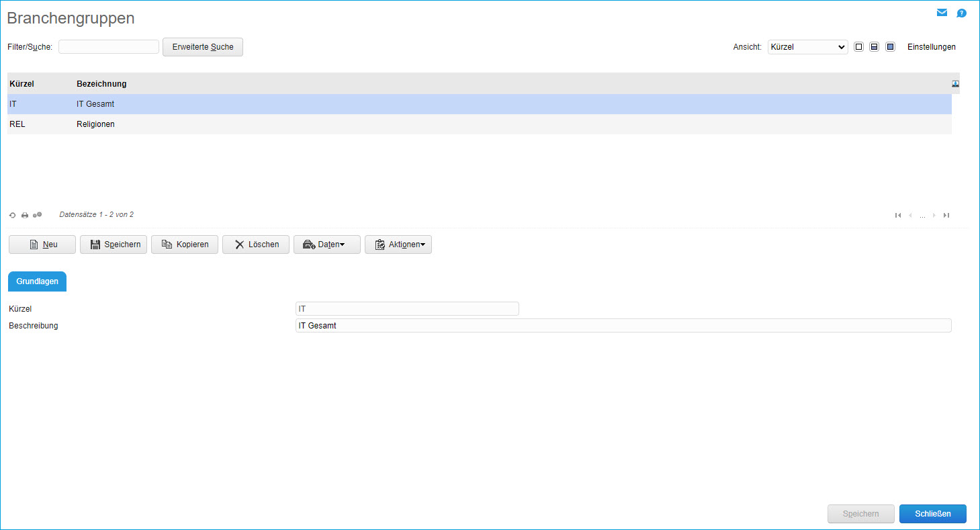Click the gears icon beside the printer
Screen dimensions: 980x530
[38, 215]
